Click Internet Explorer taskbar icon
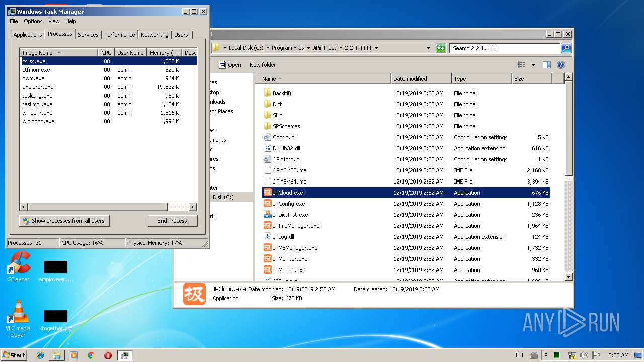This screenshot has width=644, height=362. 40,355
